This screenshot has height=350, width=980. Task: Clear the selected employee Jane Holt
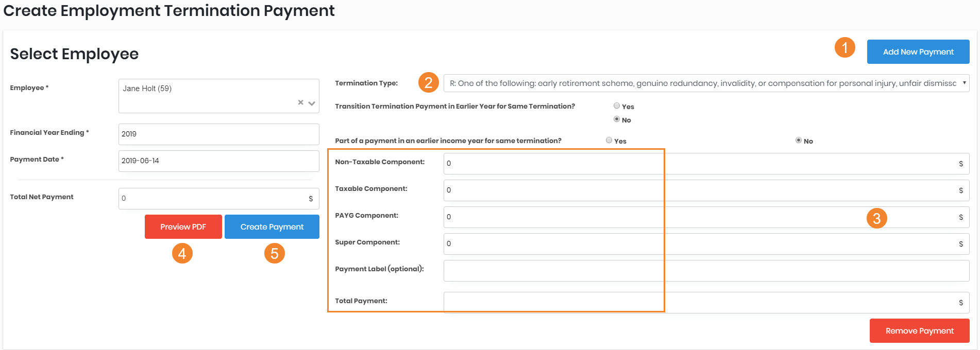[300, 102]
